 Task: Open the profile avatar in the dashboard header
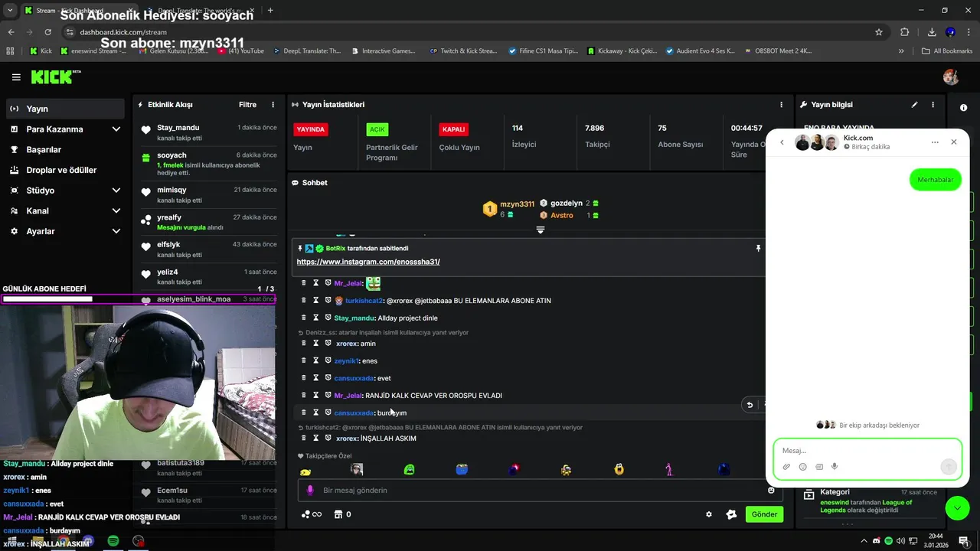[951, 77]
